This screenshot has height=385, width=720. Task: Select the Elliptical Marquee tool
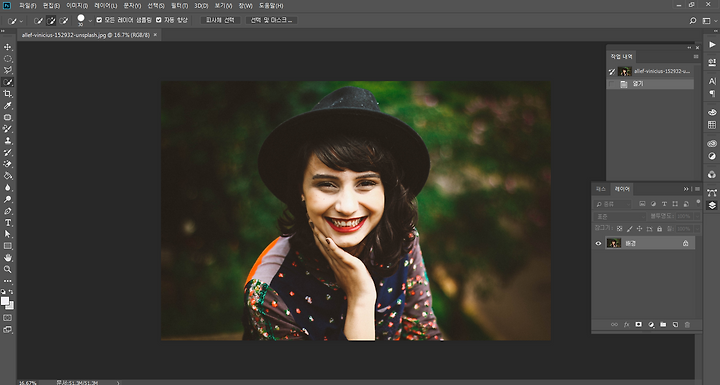pyautogui.click(x=8, y=59)
